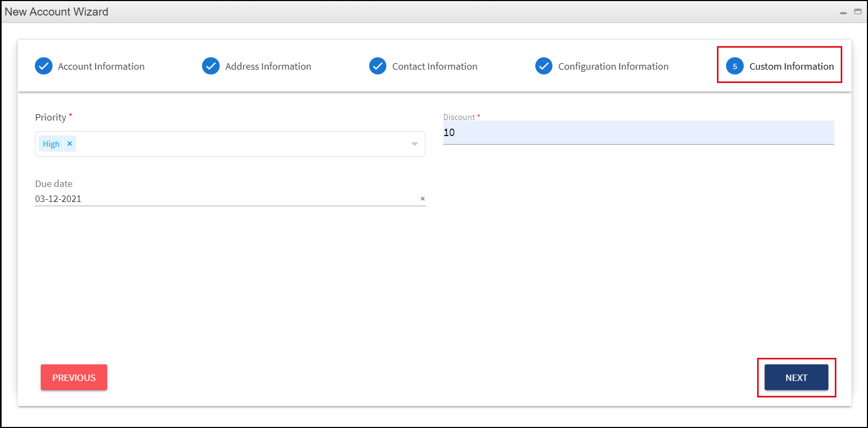Click the Due date label
The height and width of the screenshot is (428, 868).
(54, 184)
